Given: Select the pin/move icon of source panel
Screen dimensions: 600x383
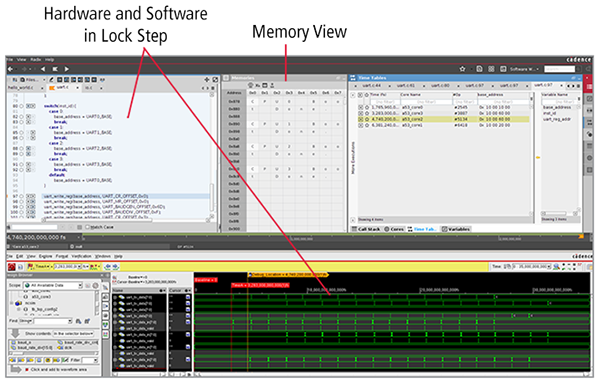Looking at the screenshot, I should pos(207,80).
